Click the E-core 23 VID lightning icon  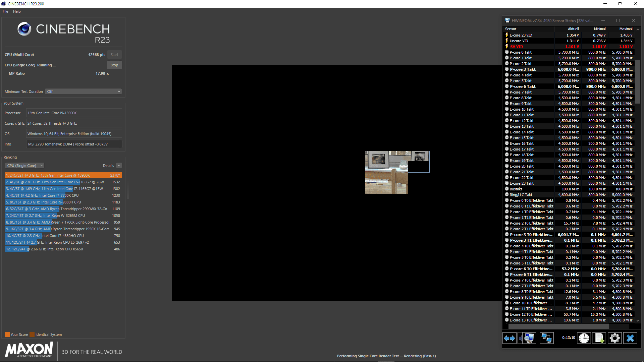(x=507, y=35)
